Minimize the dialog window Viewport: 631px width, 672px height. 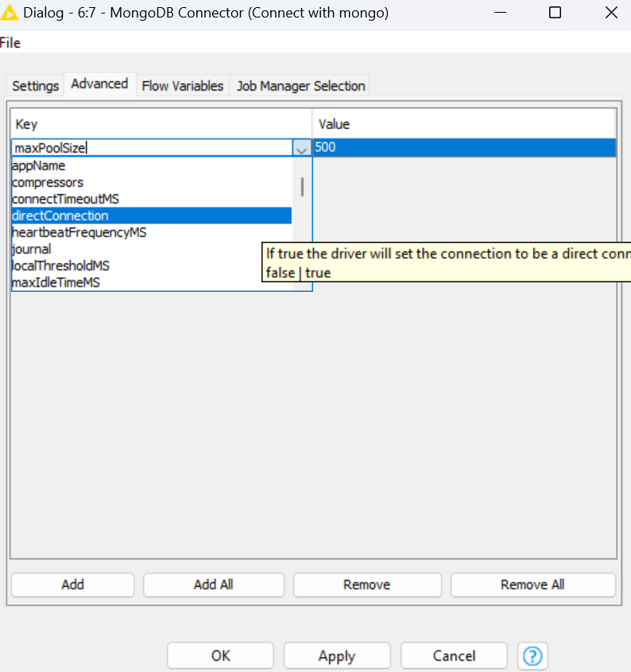pos(500,13)
